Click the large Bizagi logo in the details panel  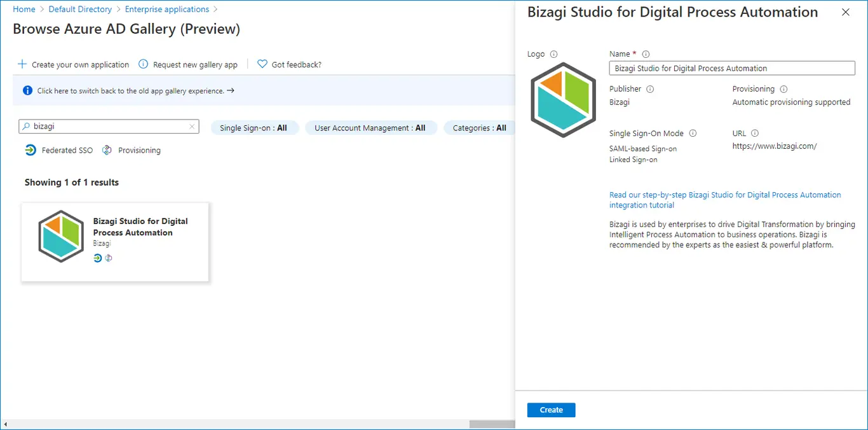[564, 100]
